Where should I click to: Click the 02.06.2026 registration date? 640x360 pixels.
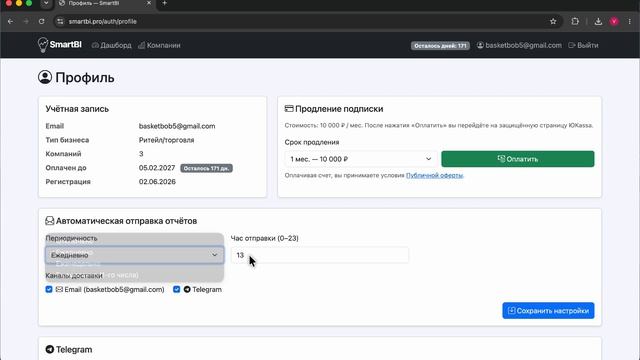click(157, 182)
